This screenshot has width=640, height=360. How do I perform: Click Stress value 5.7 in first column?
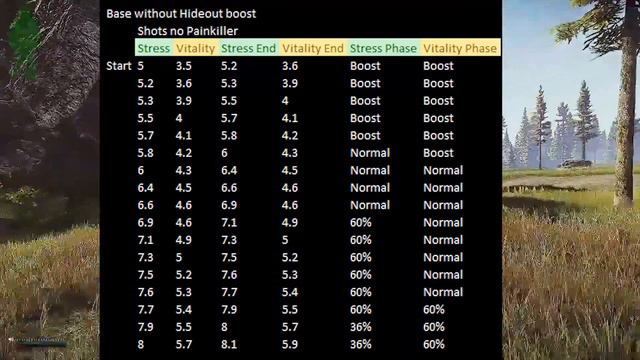click(x=145, y=136)
